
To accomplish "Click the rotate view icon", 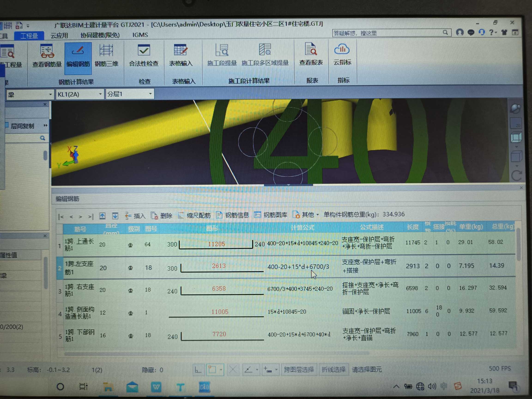I will point(516,175).
